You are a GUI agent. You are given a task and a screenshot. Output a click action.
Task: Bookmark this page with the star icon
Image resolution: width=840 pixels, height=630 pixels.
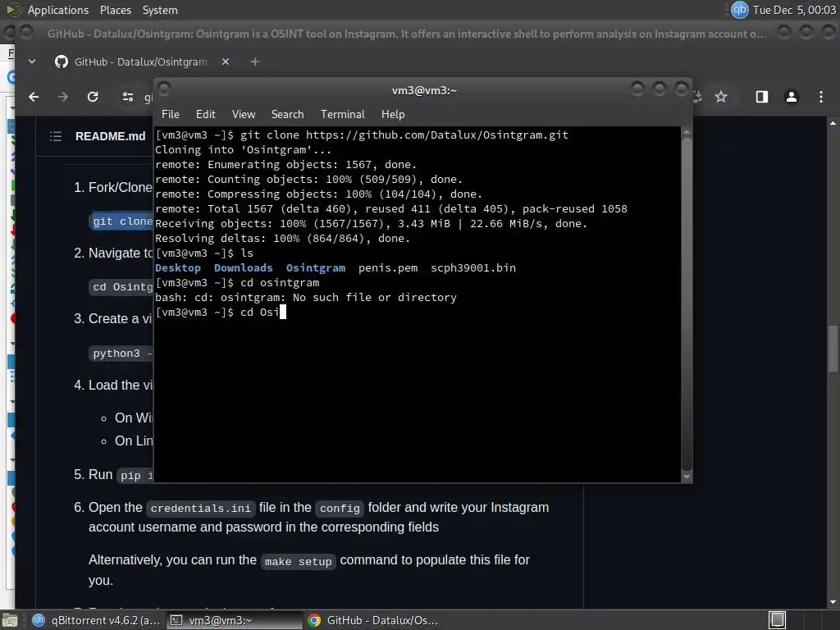(x=721, y=97)
